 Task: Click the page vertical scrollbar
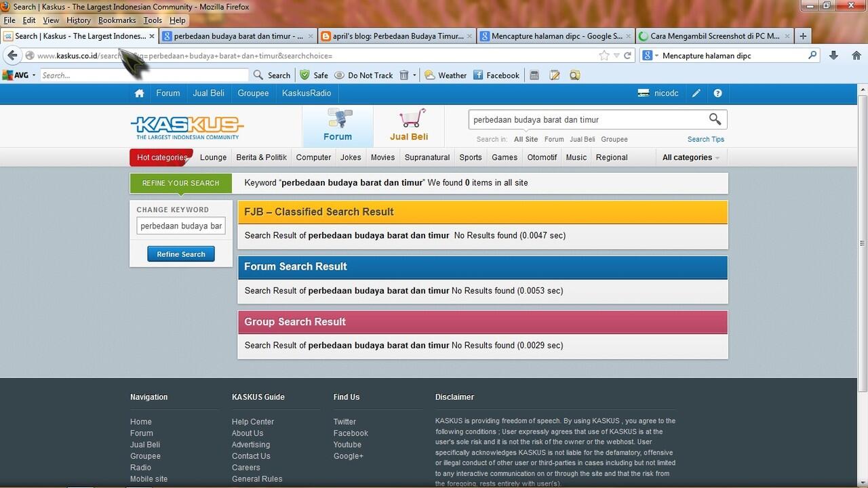pos(863,243)
